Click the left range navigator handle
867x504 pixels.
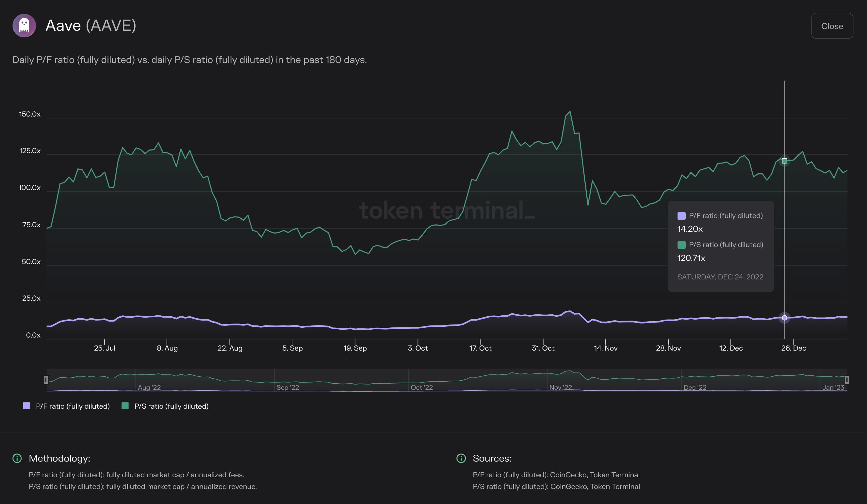click(x=46, y=380)
